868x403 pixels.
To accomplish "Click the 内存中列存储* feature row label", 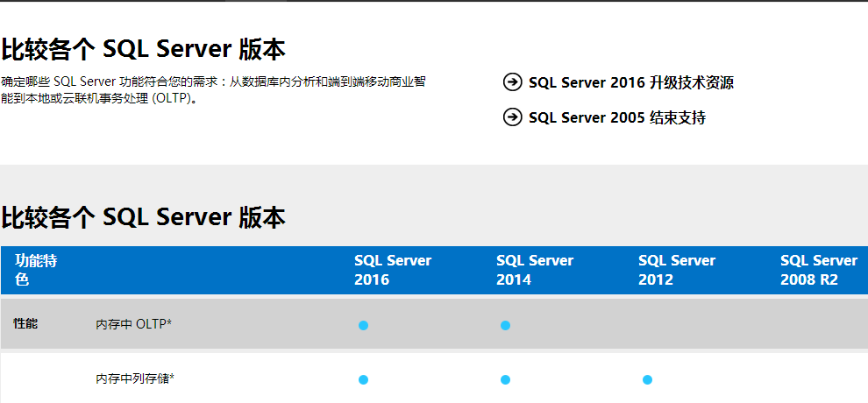I will [135, 378].
